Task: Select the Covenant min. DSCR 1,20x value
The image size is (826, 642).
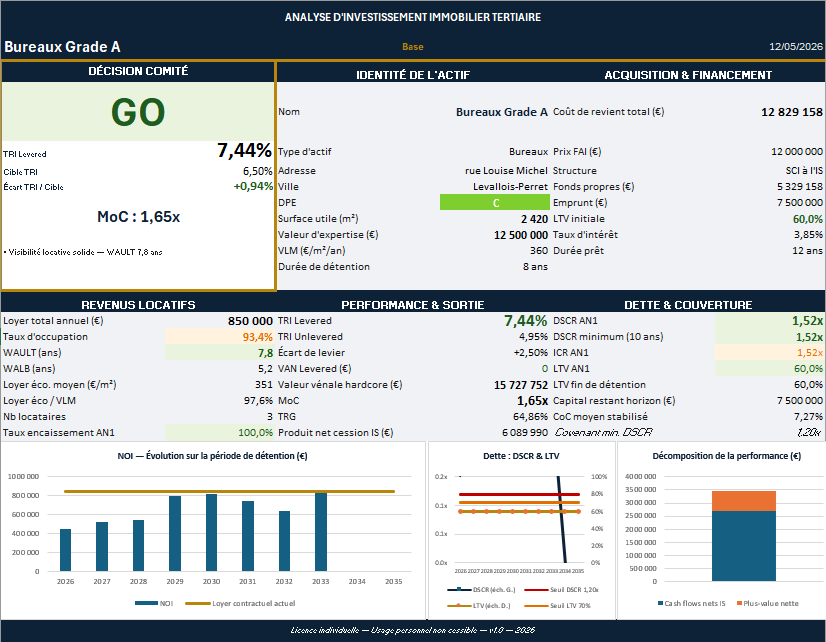Action: (809, 432)
